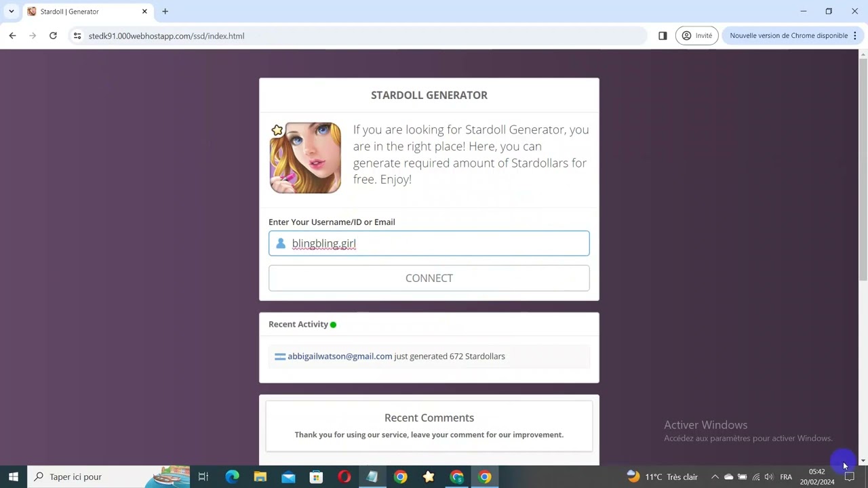The height and width of the screenshot is (488, 868).
Task: Focus the username/ID or email input field
Action: 429,243
